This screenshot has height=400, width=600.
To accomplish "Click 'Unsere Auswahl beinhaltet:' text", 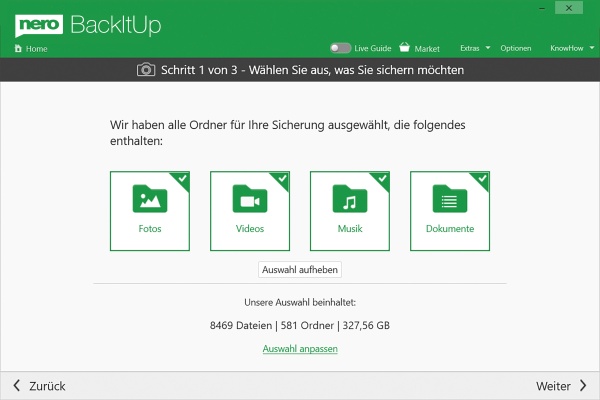I will (300, 302).
